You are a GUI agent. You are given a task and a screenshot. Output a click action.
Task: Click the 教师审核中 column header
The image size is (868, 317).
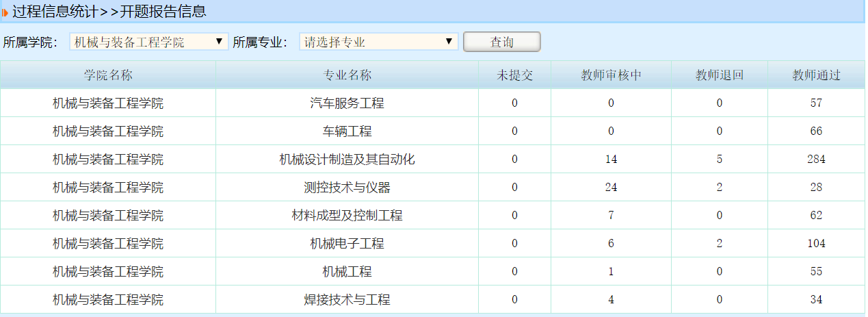click(611, 75)
